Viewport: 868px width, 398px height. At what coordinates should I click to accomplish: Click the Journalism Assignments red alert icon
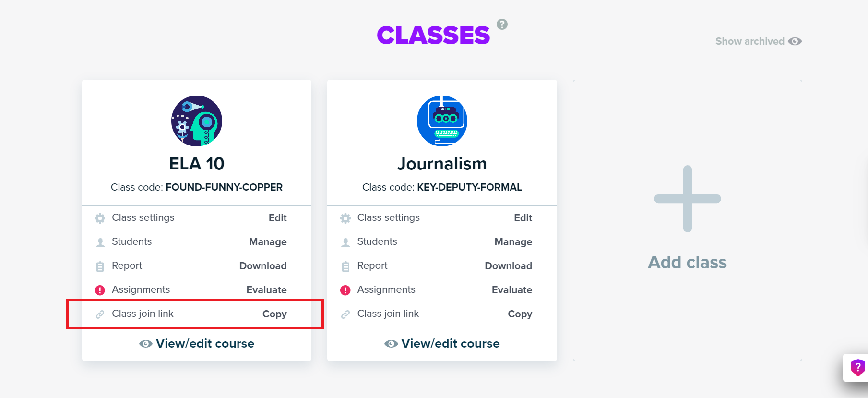pos(345,290)
